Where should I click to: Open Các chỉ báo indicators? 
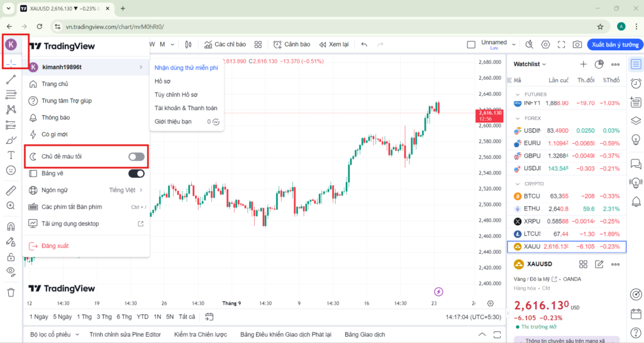point(225,45)
